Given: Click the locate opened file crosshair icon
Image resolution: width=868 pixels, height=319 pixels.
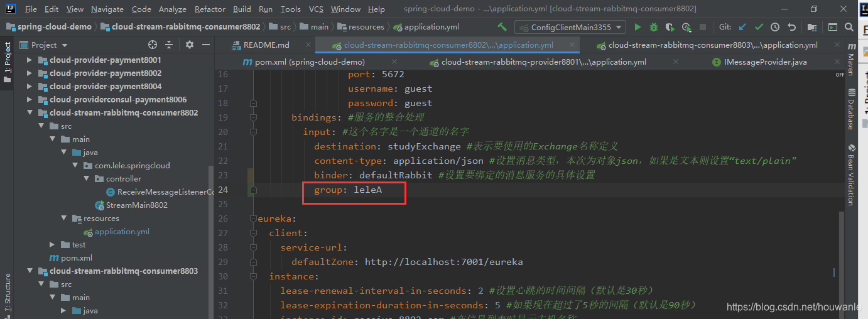Looking at the screenshot, I should pos(152,45).
